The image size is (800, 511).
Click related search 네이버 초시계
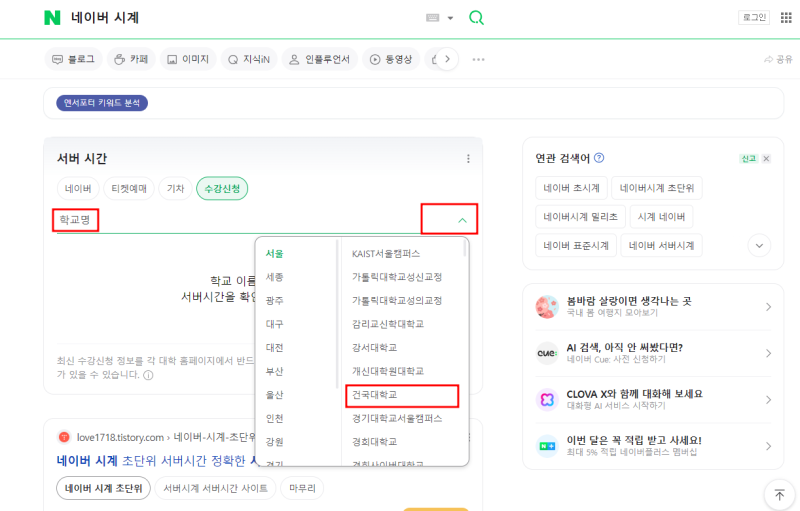coord(571,188)
